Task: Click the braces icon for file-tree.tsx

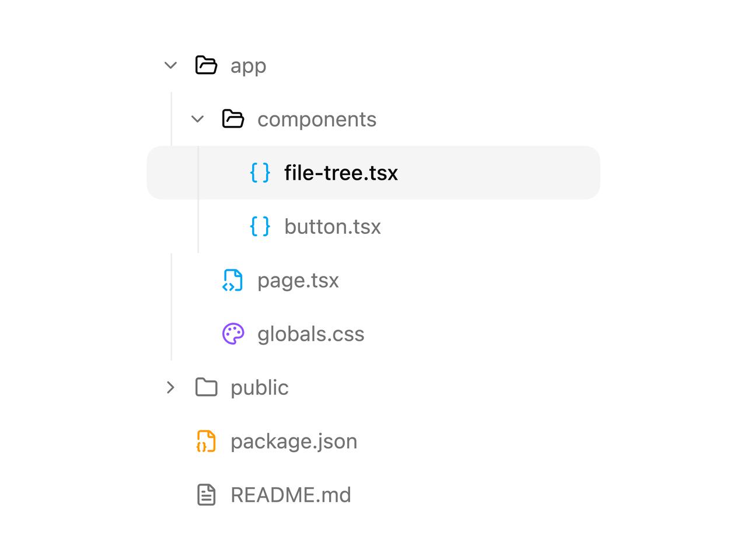Action: coord(260,173)
